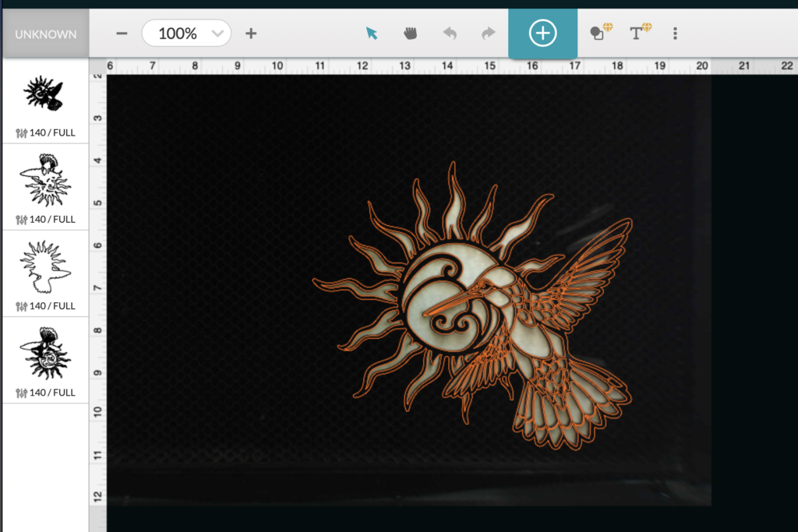Click the UNKNOWN material button
The height and width of the screenshot is (532, 798).
click(46, 34)
